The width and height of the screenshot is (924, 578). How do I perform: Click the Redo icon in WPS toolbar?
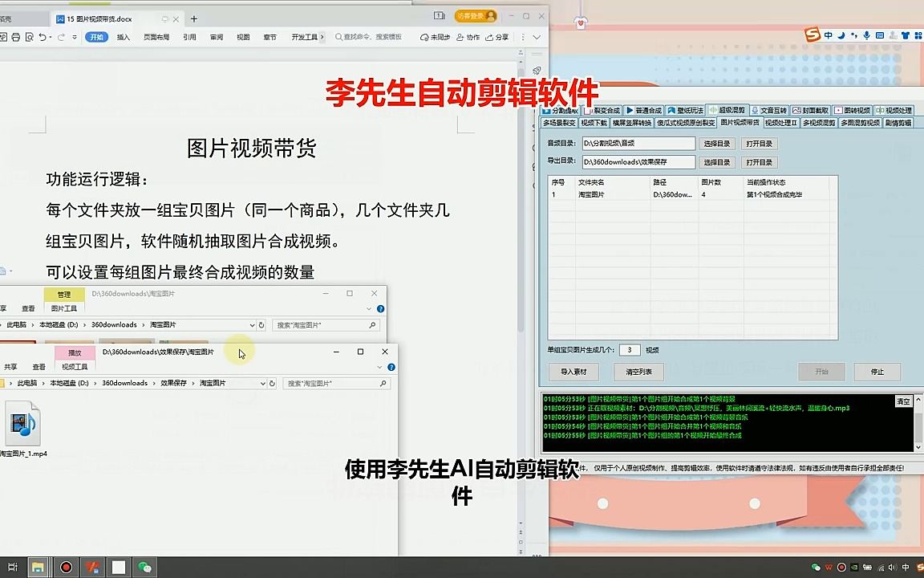click(61, 37)
